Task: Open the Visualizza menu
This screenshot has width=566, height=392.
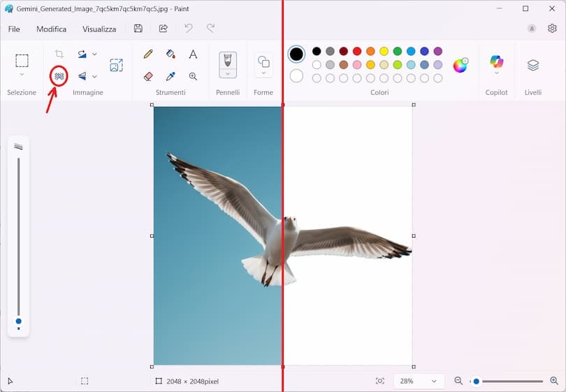Action: [99, 29]
